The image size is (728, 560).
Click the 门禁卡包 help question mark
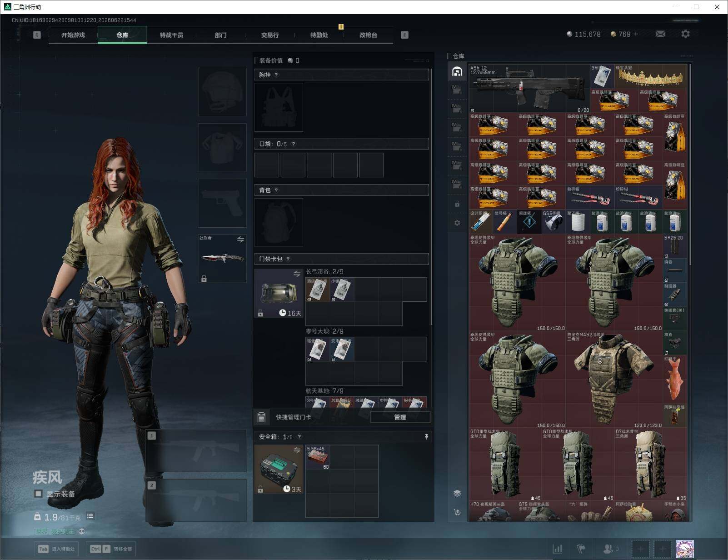pyautogui.click(x=288, y=259)
